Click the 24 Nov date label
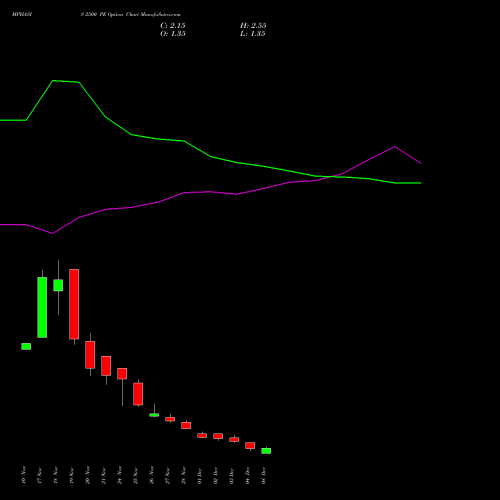This screenshot has width=500, height=500. click(120, 475)
